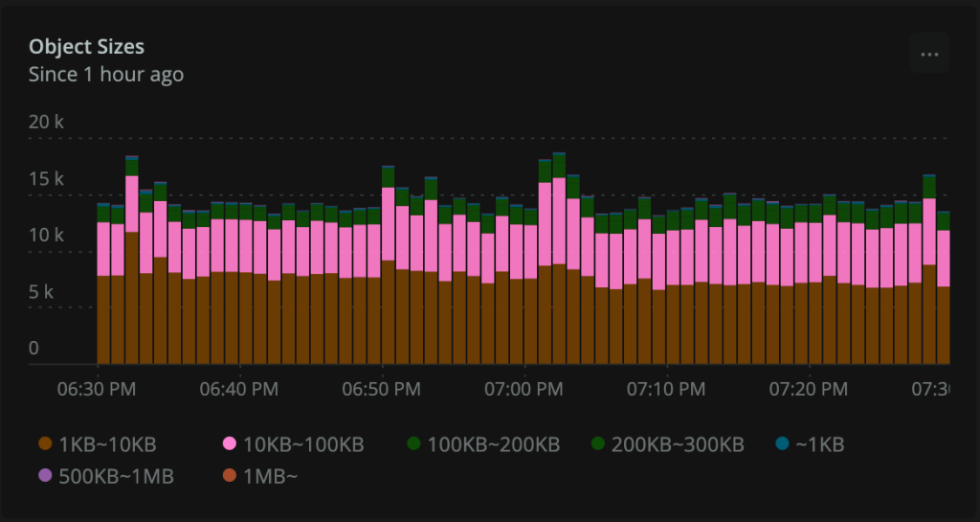Click the Object Sizes chart title
The image size is (980, 522).
(x=86, y=46)
